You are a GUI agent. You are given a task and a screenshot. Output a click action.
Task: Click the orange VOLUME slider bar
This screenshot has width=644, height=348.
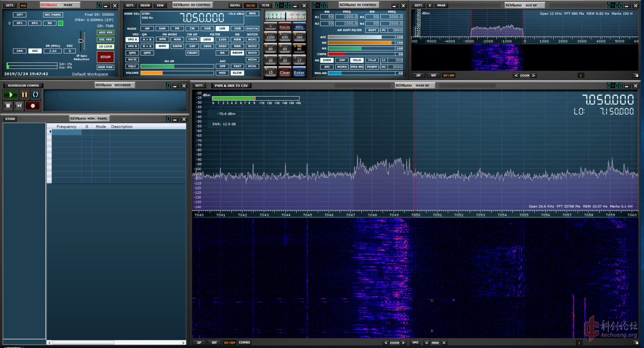coord(152,73)
